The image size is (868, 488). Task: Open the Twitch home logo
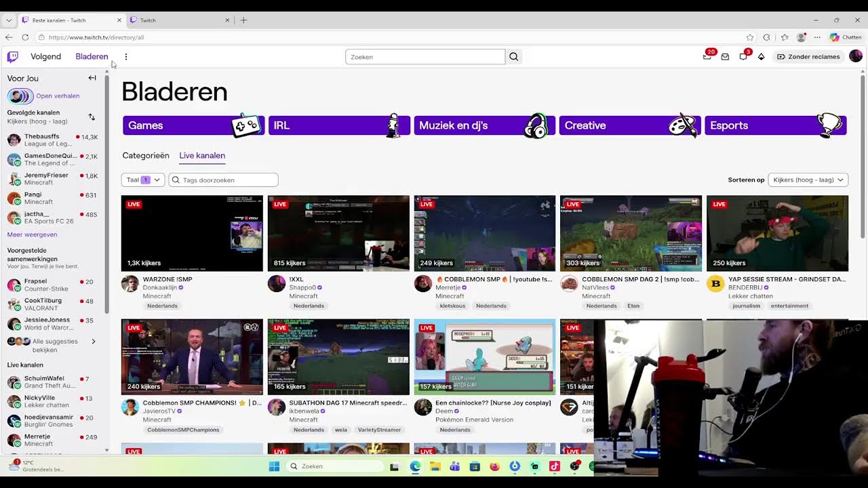13,57
